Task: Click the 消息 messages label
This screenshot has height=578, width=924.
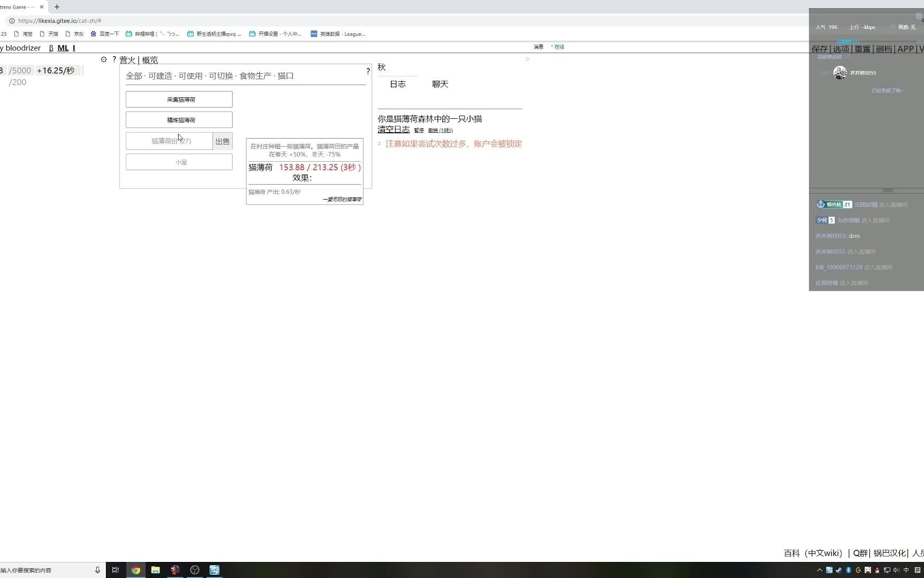Action: click(x=538, y=47)
